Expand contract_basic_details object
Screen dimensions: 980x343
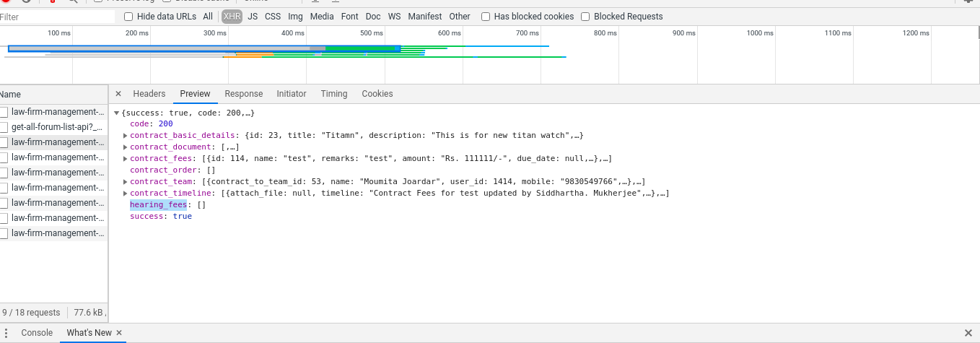point(126,136)
